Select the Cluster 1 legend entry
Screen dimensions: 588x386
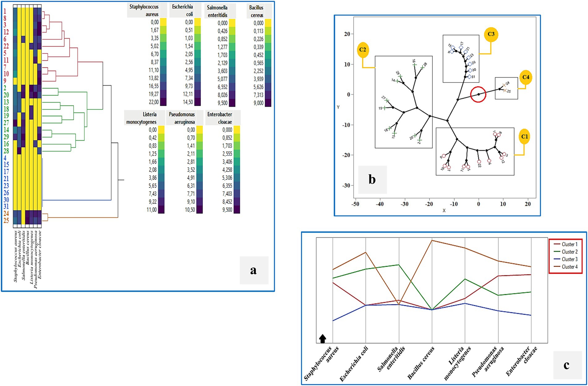coord(566,244)
